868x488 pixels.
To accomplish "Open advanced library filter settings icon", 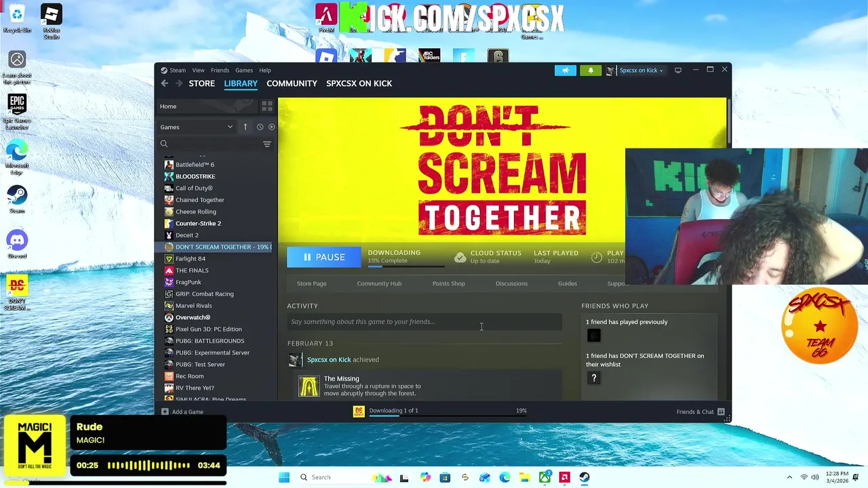I will point(267,144).
